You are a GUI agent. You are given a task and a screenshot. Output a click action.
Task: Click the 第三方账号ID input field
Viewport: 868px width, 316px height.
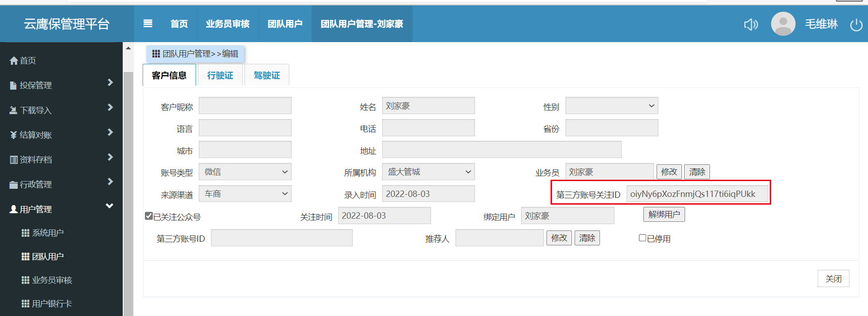(x=282, y=238)
